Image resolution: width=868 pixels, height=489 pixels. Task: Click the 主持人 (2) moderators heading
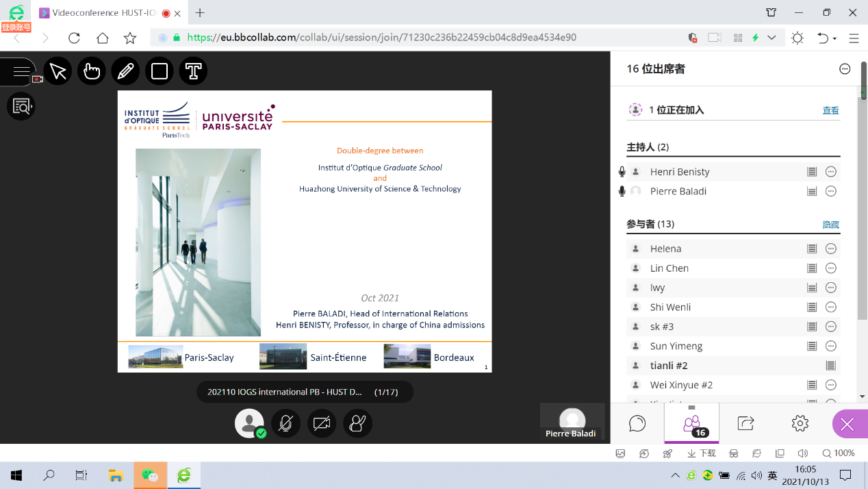648,147
